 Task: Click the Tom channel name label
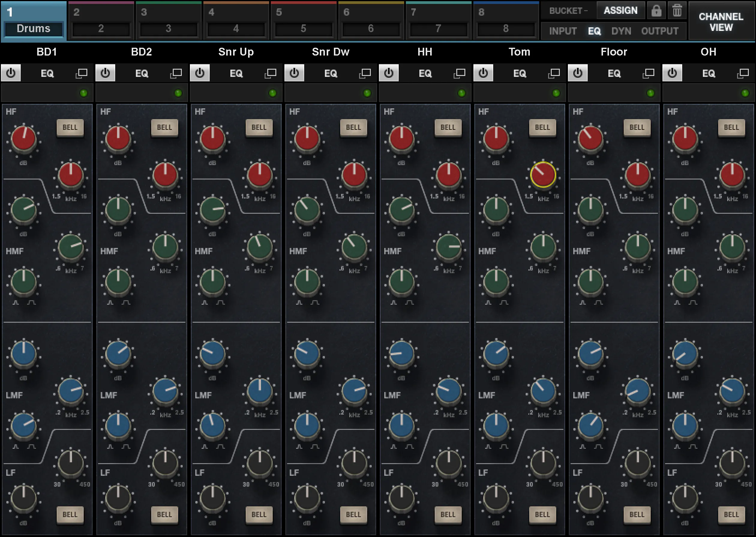(x=519, y=52)
